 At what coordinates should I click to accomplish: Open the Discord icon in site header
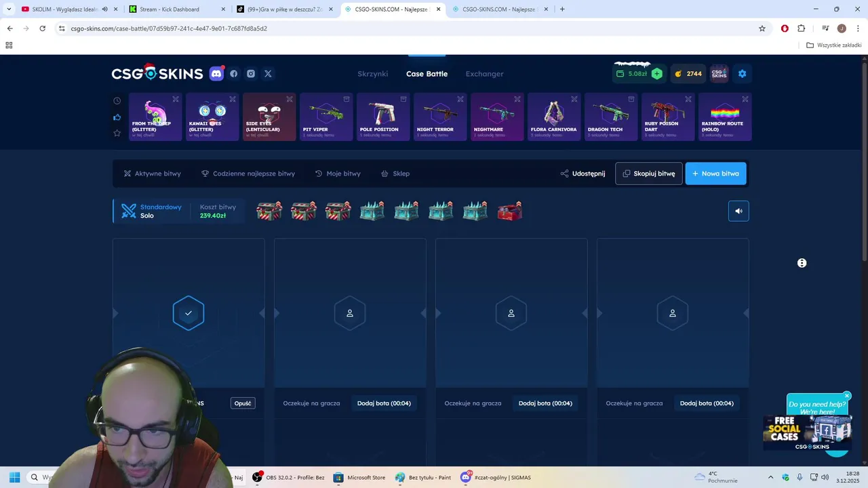pyautogui.click(x=216, y=74)
